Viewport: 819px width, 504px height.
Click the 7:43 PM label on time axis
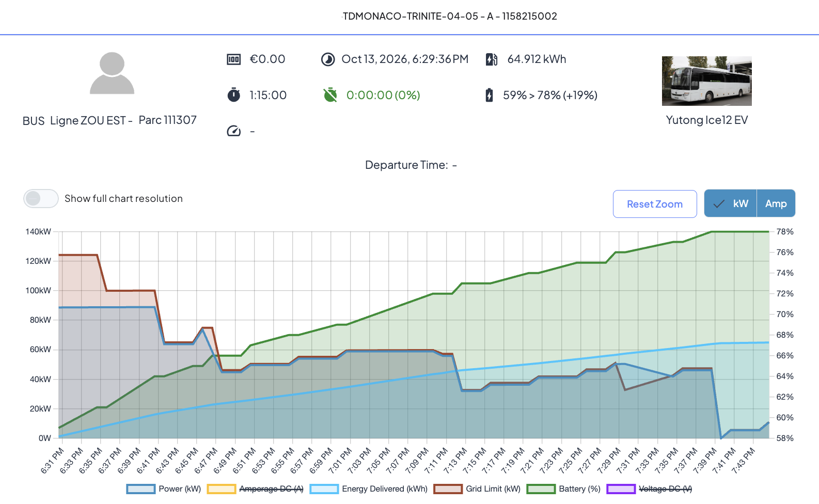click(744, 461)
